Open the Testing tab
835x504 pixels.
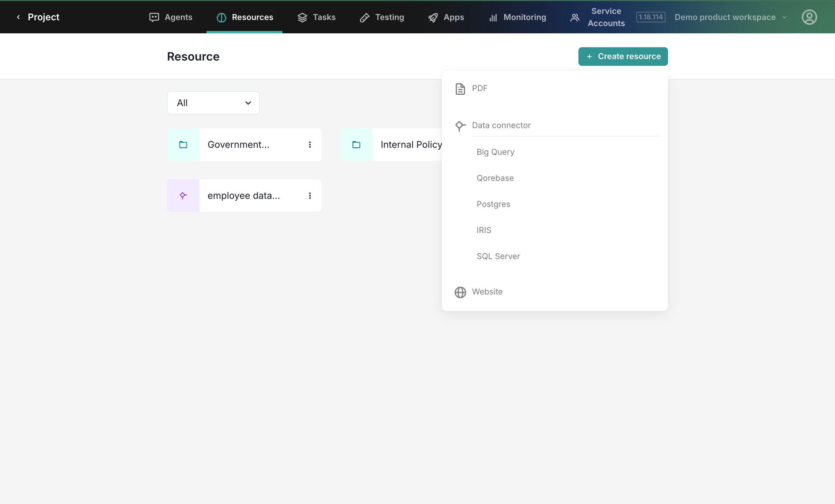tap(382, 17)
